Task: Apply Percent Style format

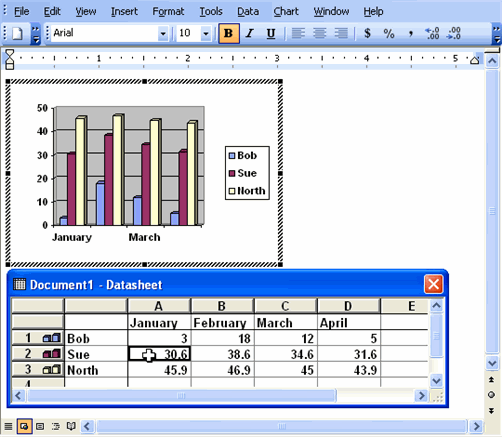Action: pyautogui.click(x=389, y=33)
